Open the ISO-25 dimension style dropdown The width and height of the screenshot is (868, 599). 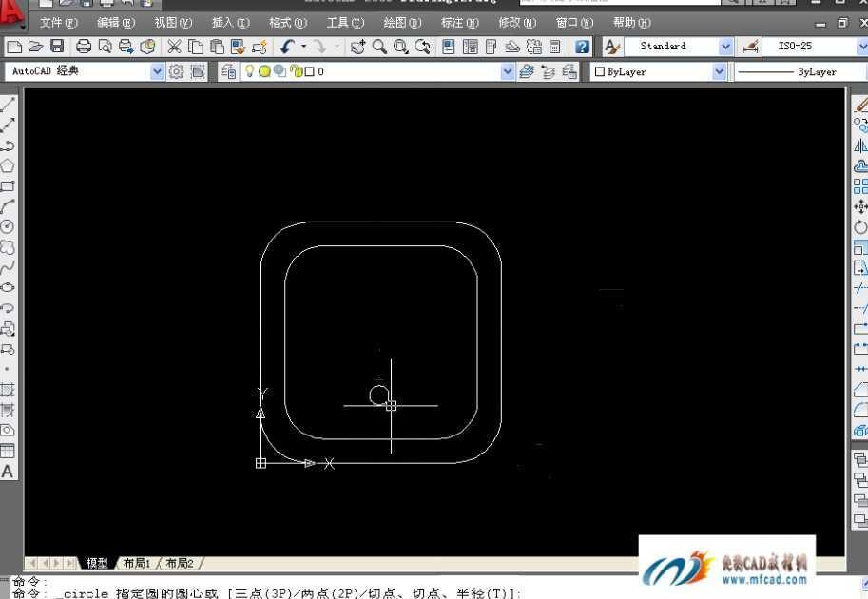(862, 47)
